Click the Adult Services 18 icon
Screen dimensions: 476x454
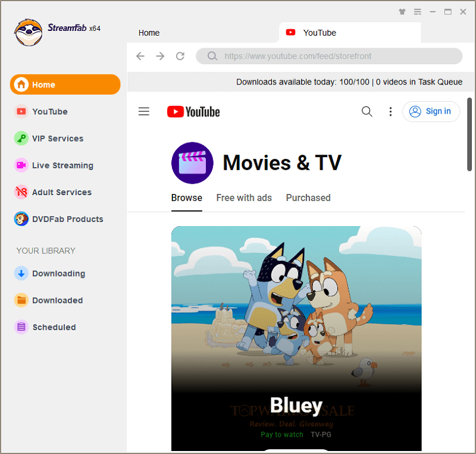[21, 192]
